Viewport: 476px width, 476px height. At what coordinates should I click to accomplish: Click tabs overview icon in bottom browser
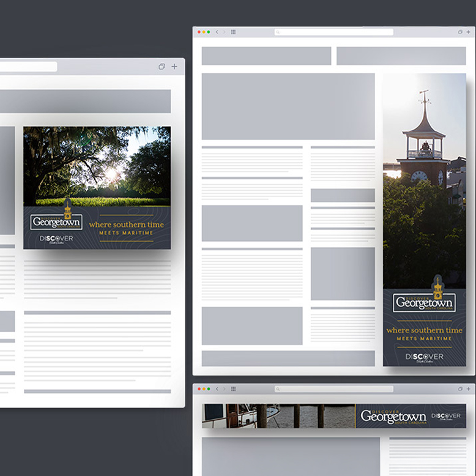pyautogui.click(x=460, y=389)
